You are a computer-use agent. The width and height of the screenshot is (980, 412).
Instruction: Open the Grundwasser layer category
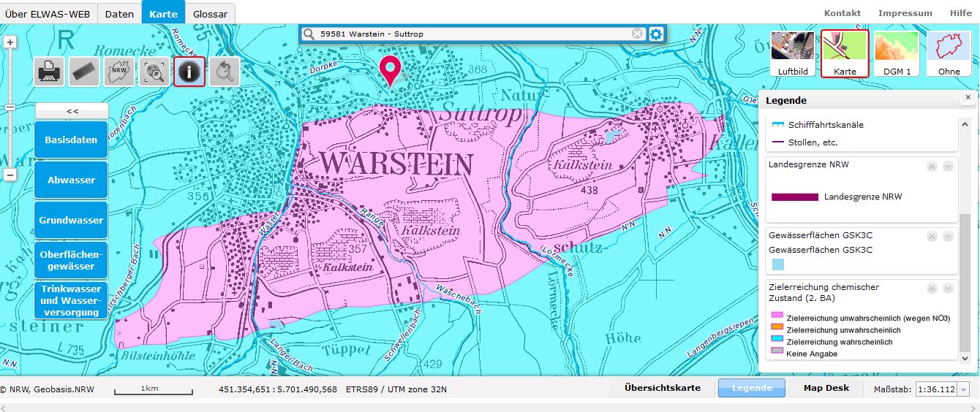click(x=71, y=220)
